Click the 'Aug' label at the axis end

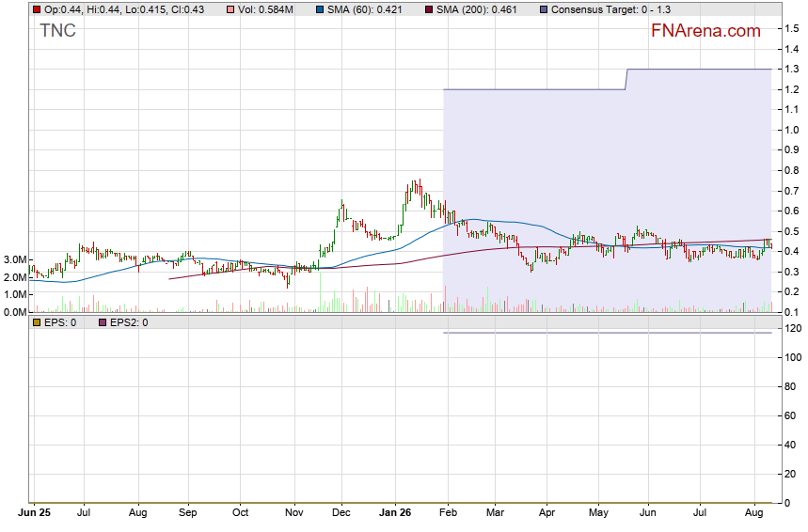[x=753, y=513]
